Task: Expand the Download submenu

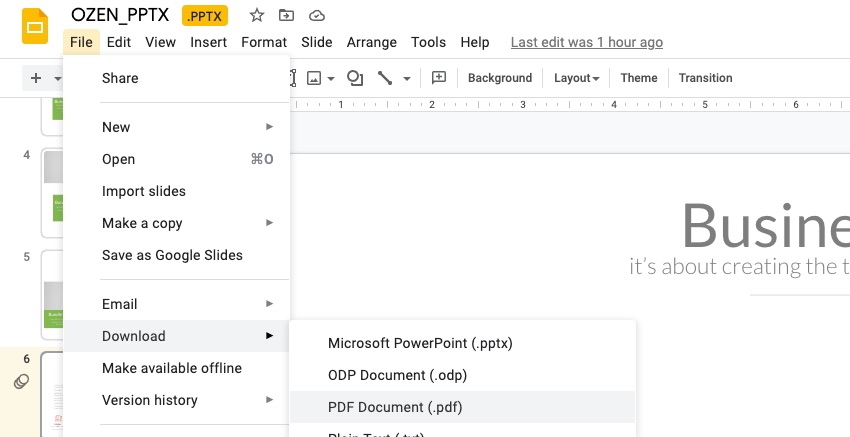Action: [x=177, y=336]
